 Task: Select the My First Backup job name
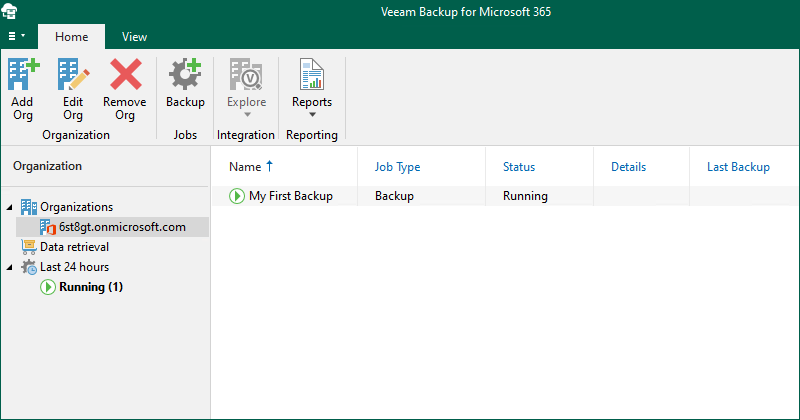point(291,196)
